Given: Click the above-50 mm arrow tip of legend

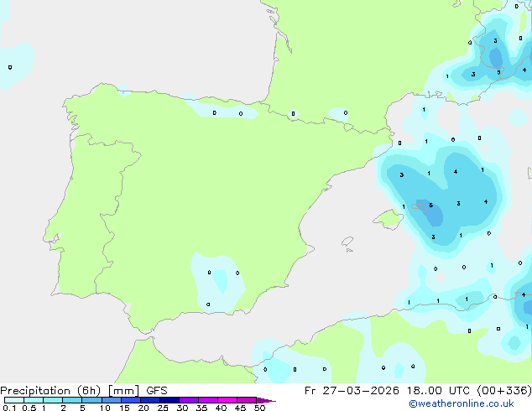Looking at the screenshot, I should point(266,400).
